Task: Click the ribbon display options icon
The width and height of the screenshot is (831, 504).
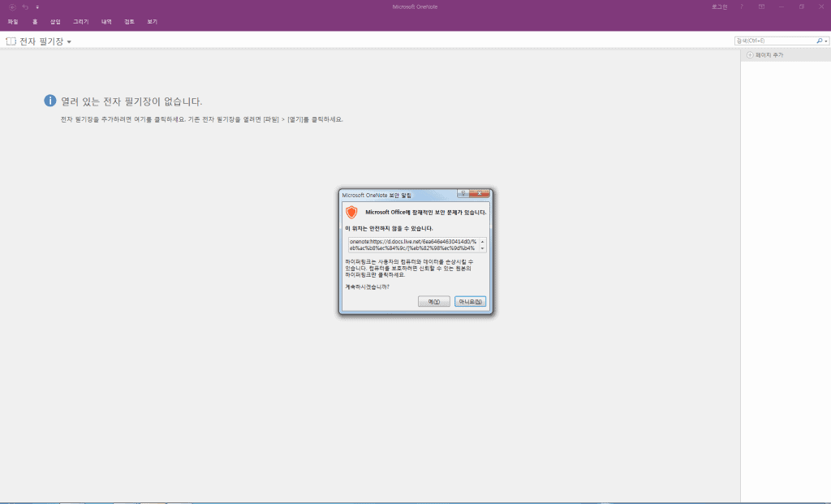Action: point(761,6)
